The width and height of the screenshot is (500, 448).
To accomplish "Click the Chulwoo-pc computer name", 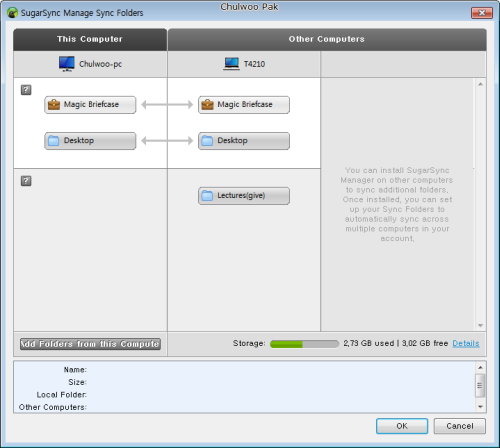I will point(100,64).
